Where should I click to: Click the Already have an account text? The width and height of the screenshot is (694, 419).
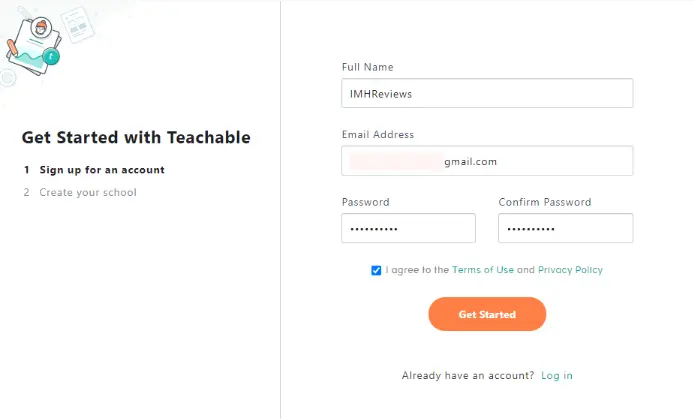point(468,376)
